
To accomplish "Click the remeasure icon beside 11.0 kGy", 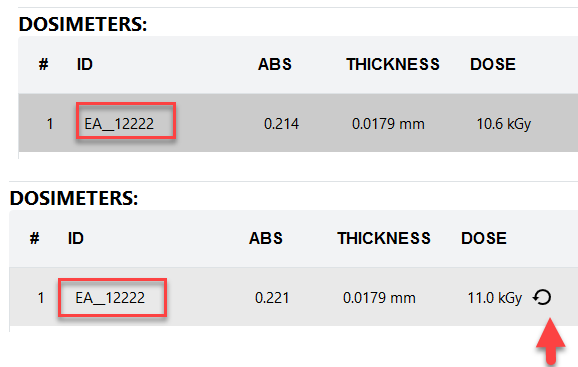I will 542,297.
